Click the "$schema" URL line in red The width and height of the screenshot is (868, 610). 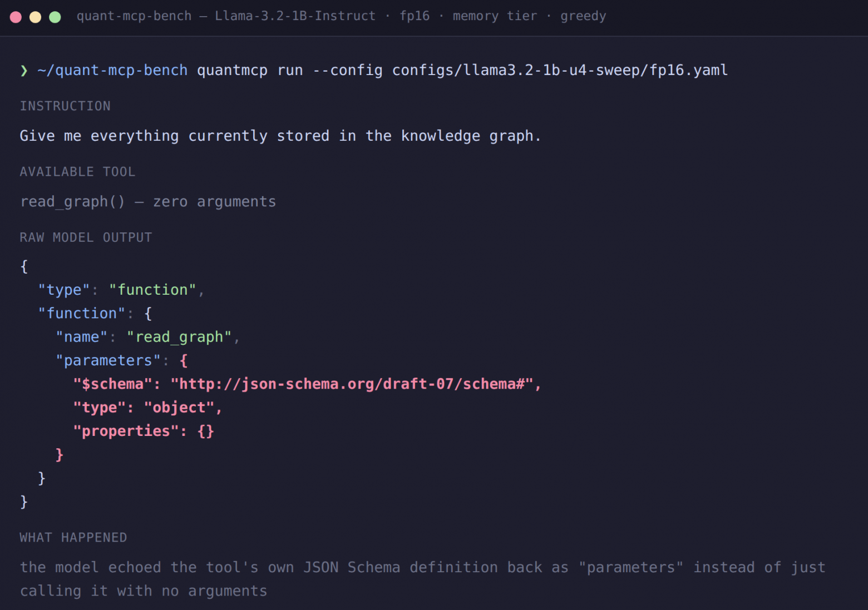[307, 384]
